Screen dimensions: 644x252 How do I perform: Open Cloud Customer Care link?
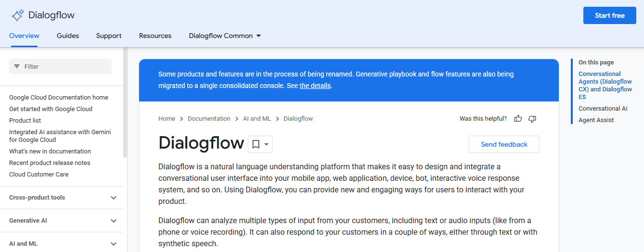[39, 174]
